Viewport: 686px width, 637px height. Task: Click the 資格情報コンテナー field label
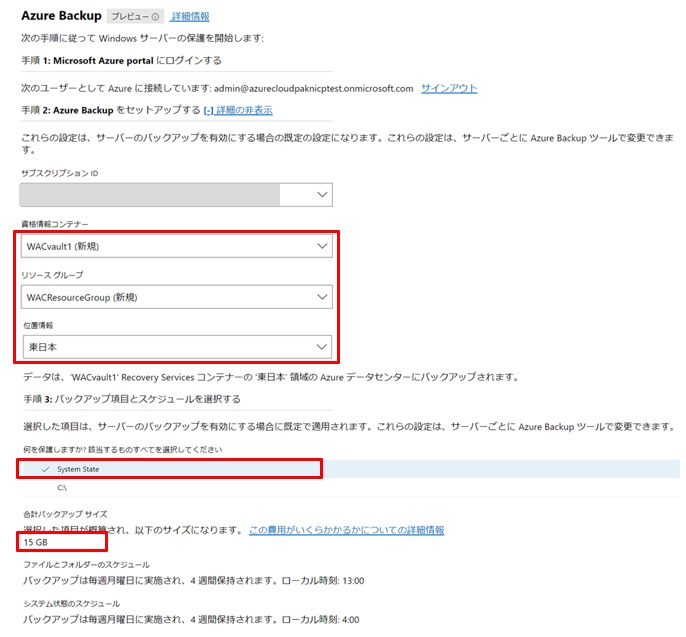tap(55, 224)
